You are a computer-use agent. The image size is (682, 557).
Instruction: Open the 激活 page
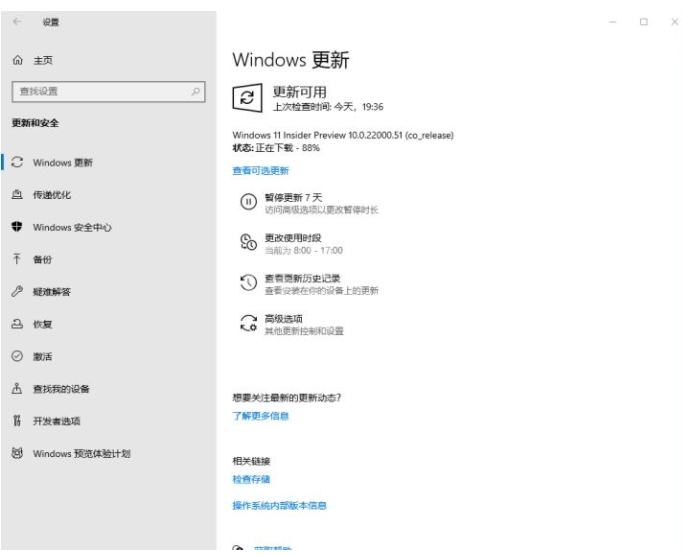42,357
